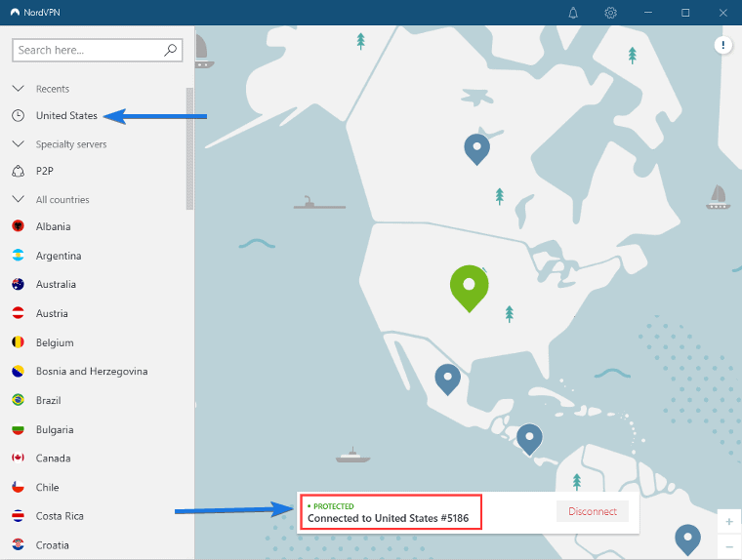742x560 pixels.
Task: Zoom out the map with minus button
Action: click(x=728, y=546)
